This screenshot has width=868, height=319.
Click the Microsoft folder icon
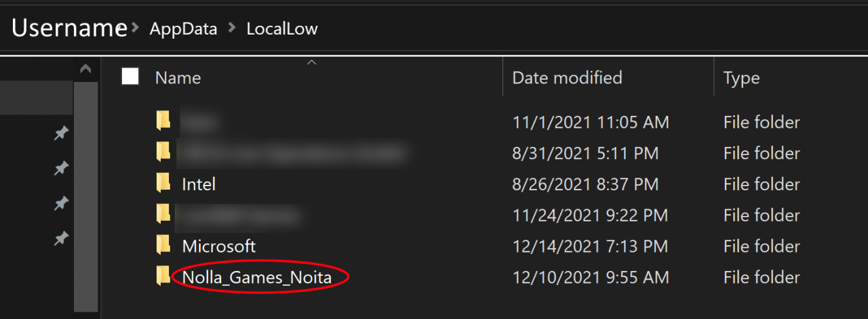(163, 245)
